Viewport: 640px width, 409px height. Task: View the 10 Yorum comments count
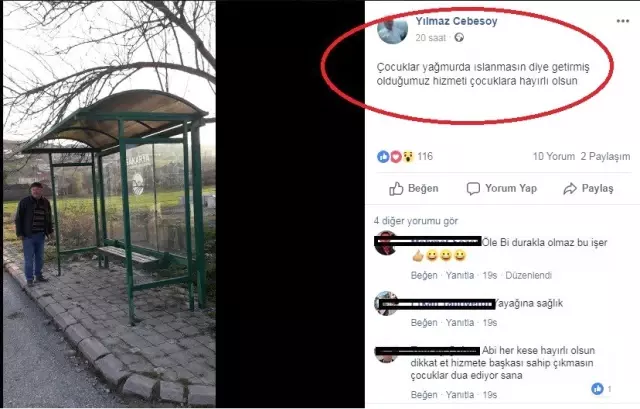click(x=553, y=156)
